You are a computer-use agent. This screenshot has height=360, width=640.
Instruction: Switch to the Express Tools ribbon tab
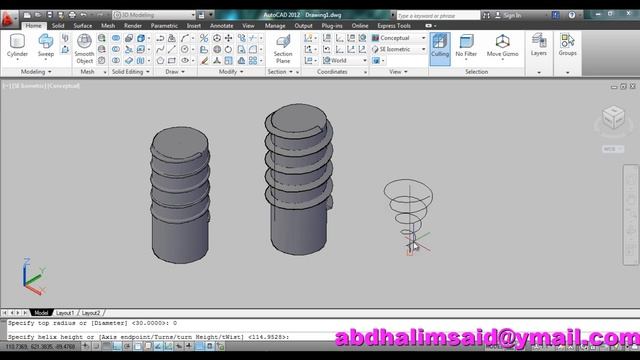[394, 26]
